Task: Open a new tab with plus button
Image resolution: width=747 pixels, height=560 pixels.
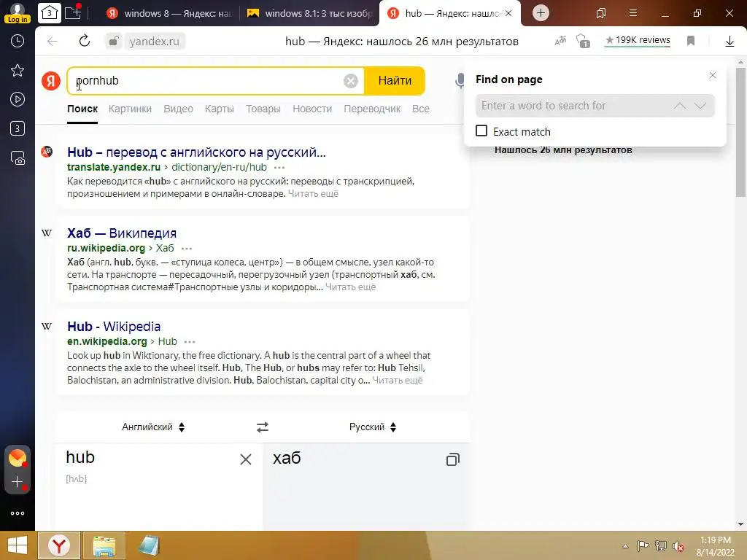Action: 541,13
